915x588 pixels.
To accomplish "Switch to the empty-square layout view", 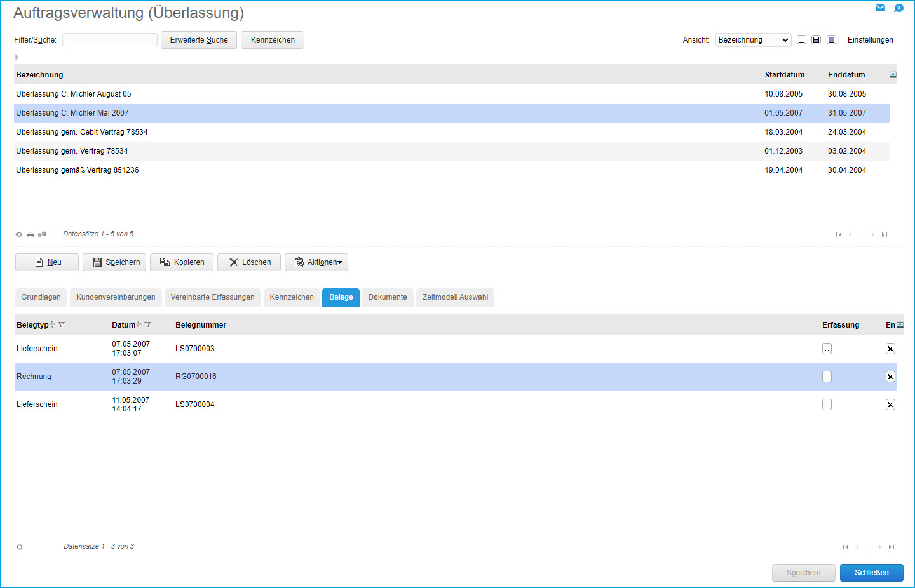I will click(801, 40).
